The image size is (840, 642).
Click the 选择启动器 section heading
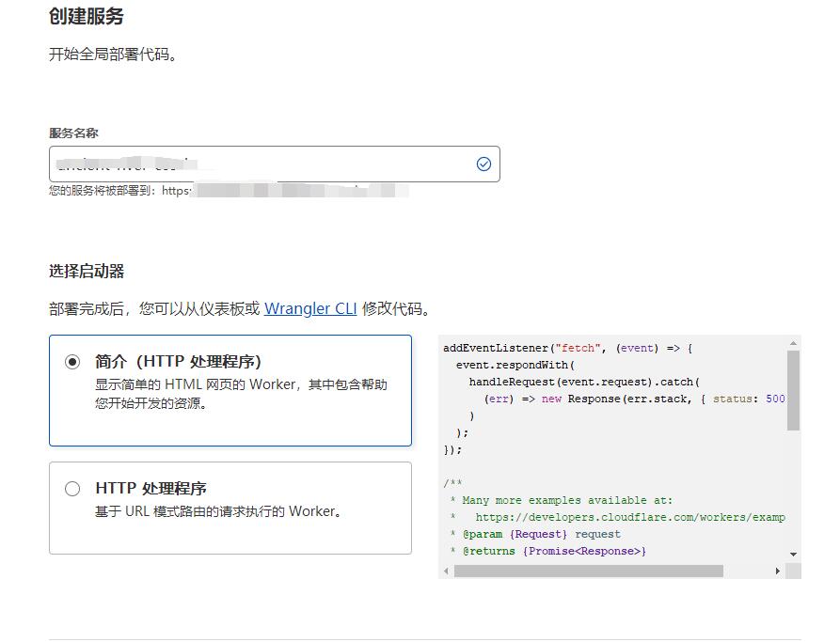[87, 271]
